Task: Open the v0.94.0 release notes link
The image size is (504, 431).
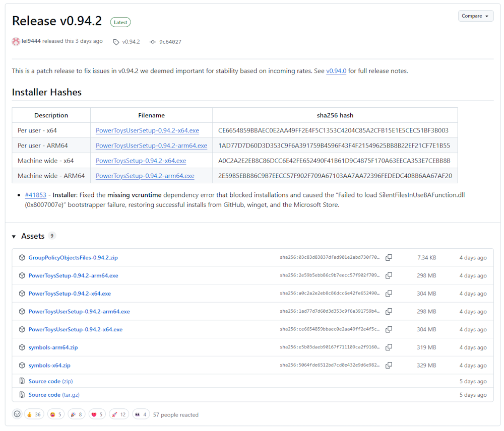Action: pyautogui.click(x=336, y=71)
